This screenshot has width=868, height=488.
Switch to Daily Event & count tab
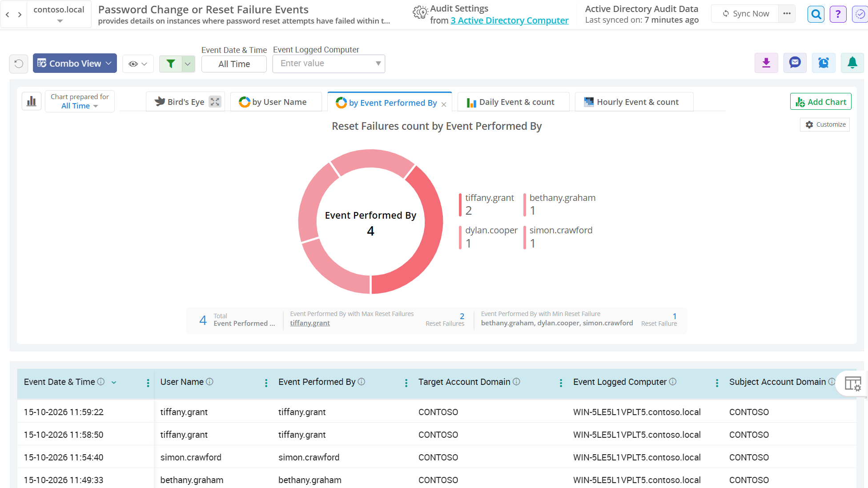coord(513,102)
